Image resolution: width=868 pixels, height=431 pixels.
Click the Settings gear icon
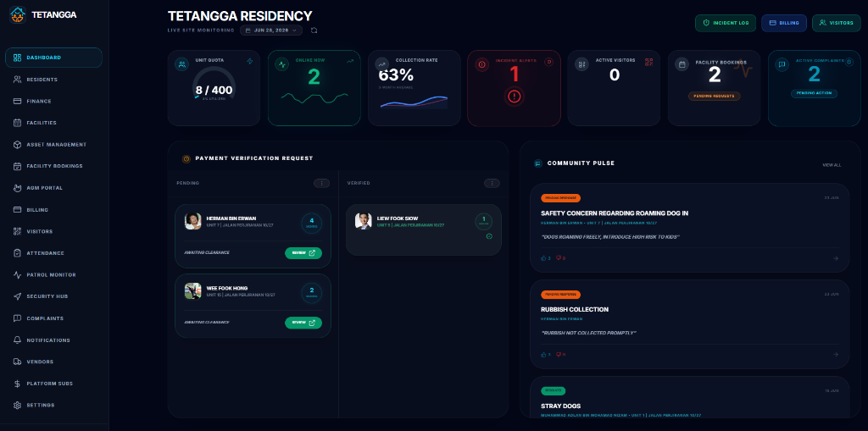coord(17,405)
